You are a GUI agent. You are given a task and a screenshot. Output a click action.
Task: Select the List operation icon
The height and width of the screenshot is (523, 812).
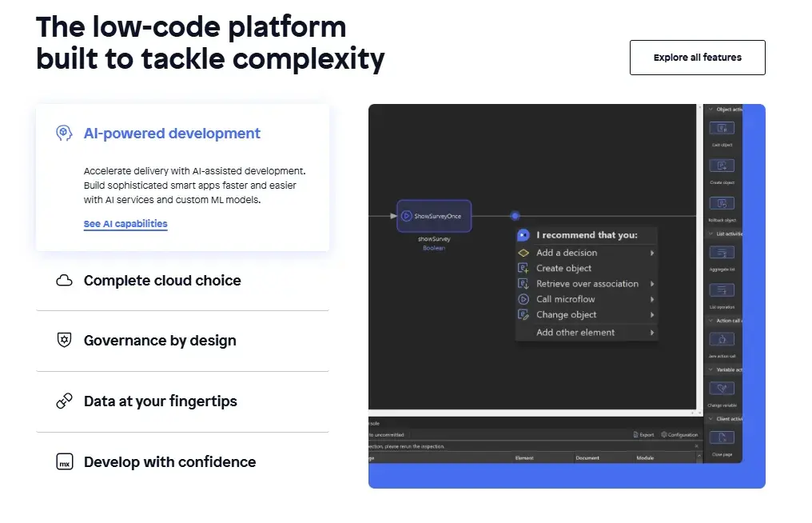[x=722, y=290]
